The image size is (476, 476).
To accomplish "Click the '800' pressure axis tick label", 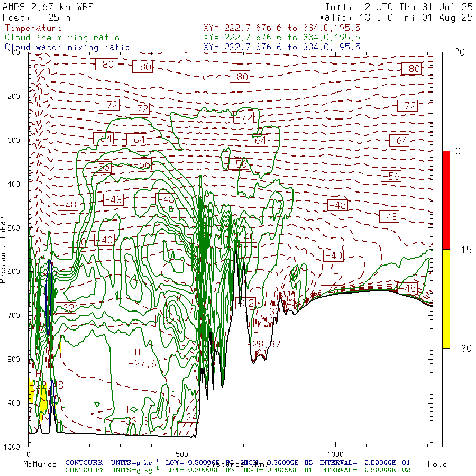I will click(14, 359).
